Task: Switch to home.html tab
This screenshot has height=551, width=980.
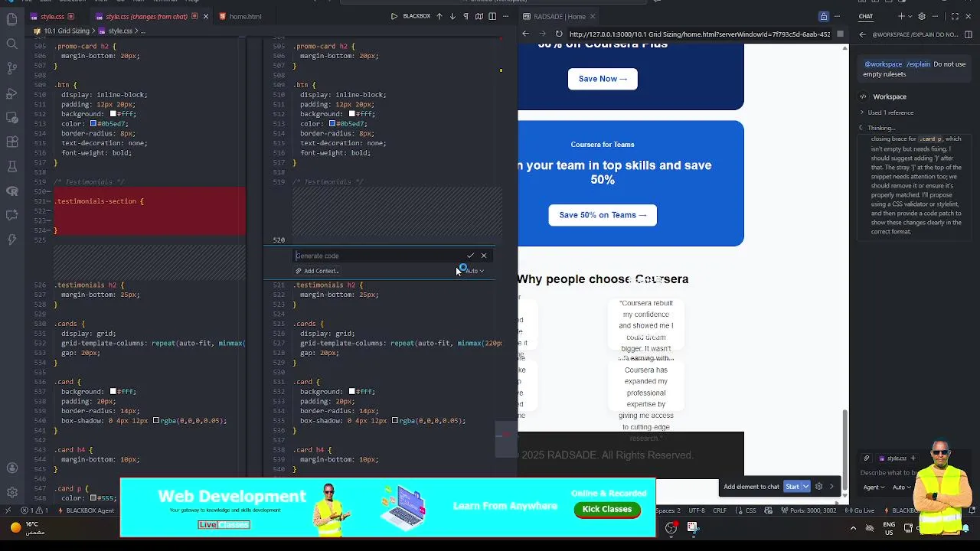Action: tap(245, 16)
